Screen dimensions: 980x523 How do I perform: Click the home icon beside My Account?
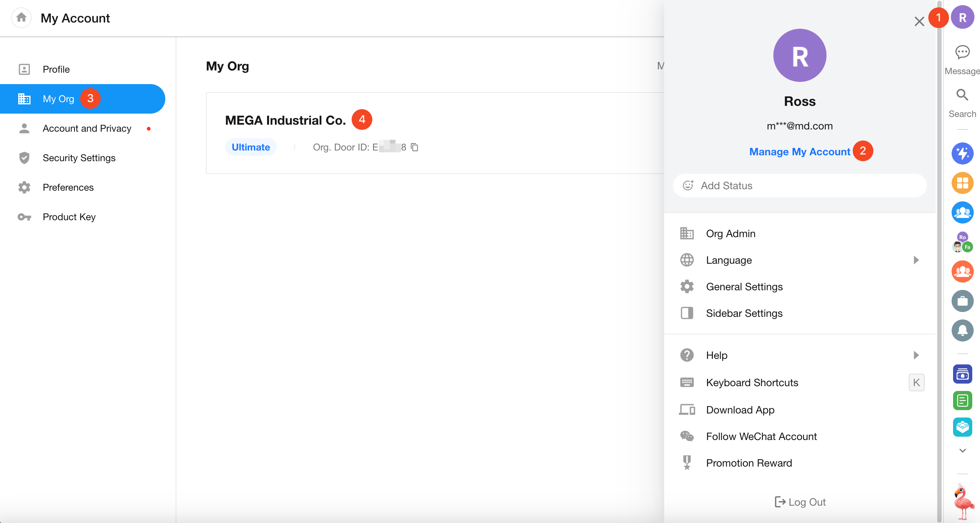21,17
